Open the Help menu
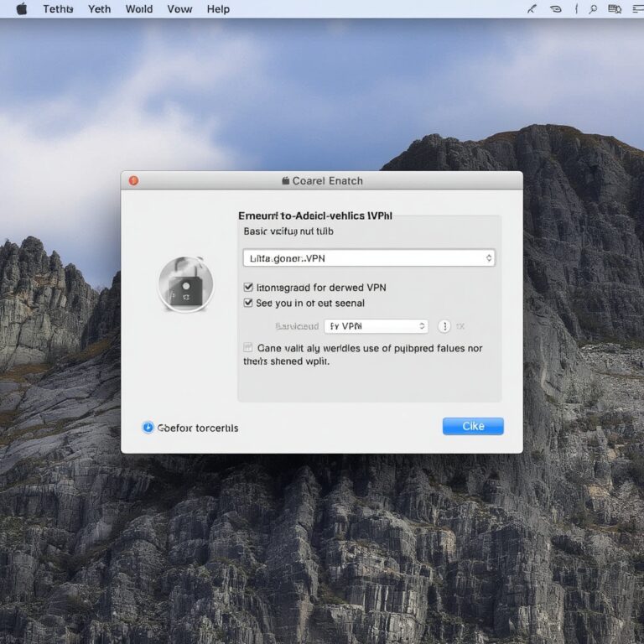644x644 pixels. [218, 9]
